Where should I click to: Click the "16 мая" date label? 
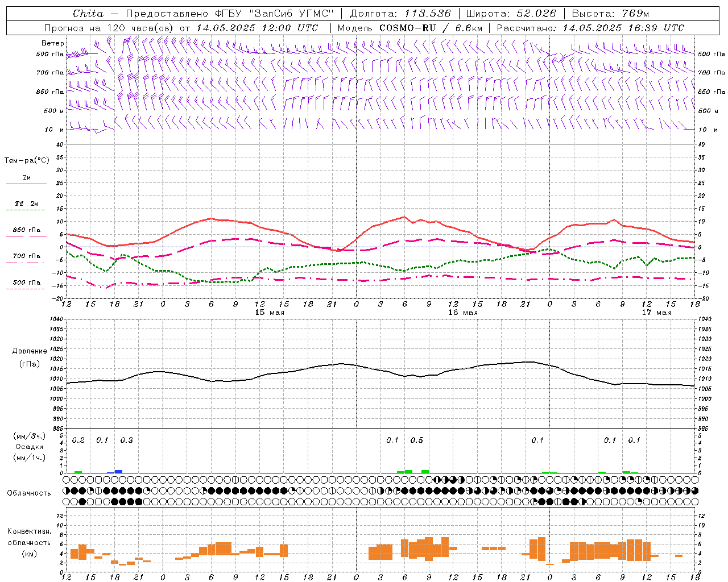463,313
